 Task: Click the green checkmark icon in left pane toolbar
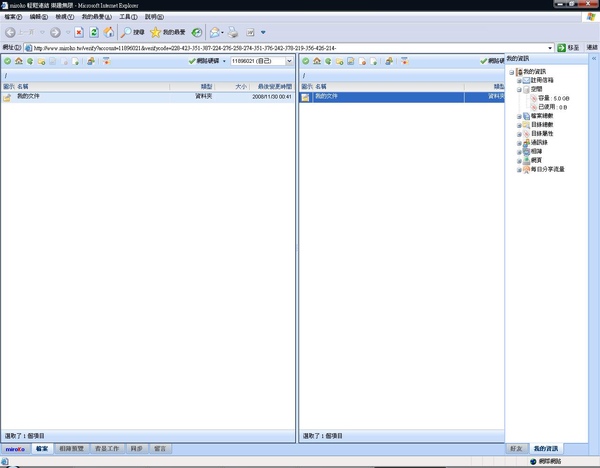[x=8, y=61]
